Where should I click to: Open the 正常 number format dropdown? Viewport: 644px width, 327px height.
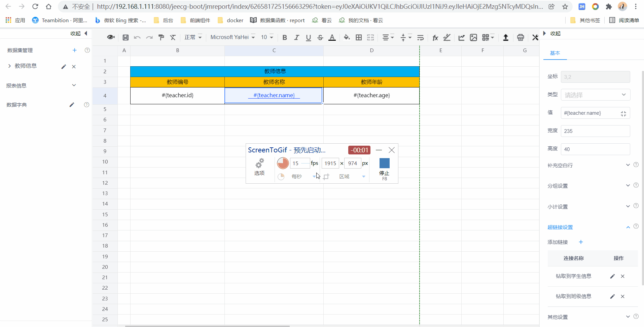click(x=193, y=37)
